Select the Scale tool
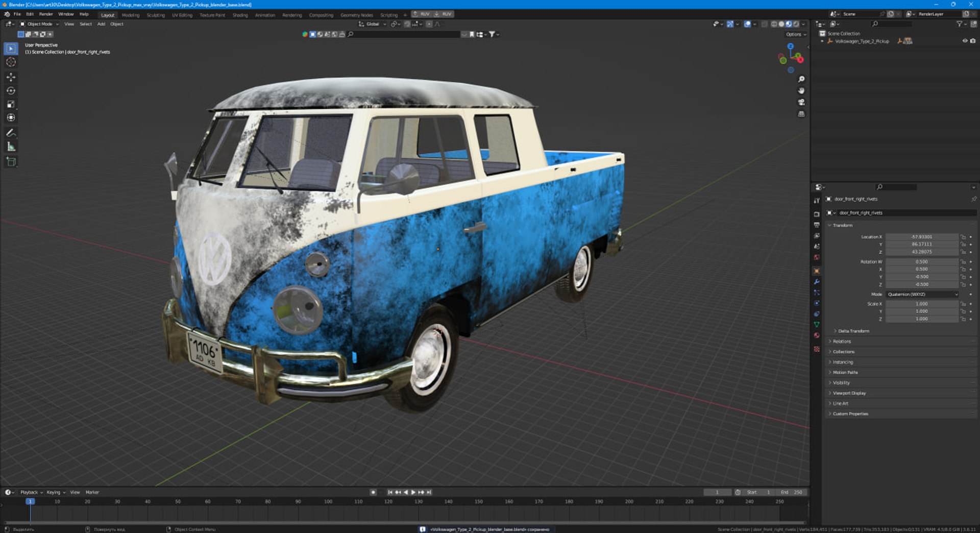This screenshot has height=533, width=980. pyautogui.click(x=11, y=104)
